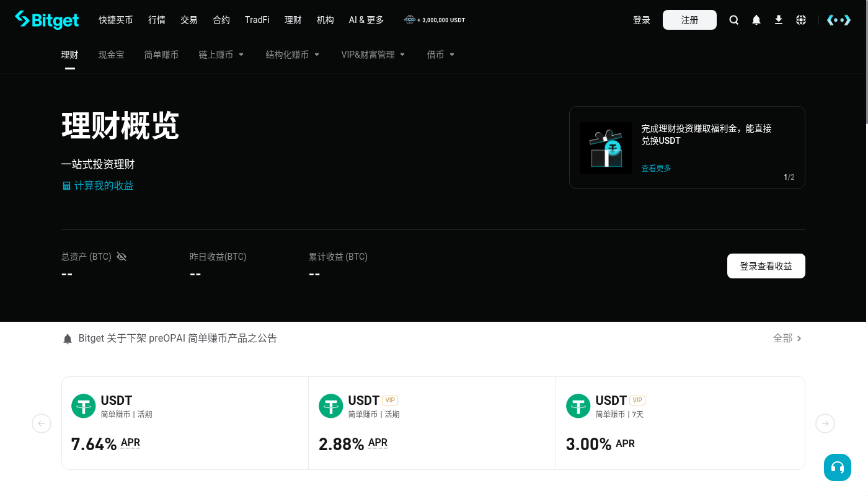
Task: Click the 7.64% APR value
Action: click(94, 444)
